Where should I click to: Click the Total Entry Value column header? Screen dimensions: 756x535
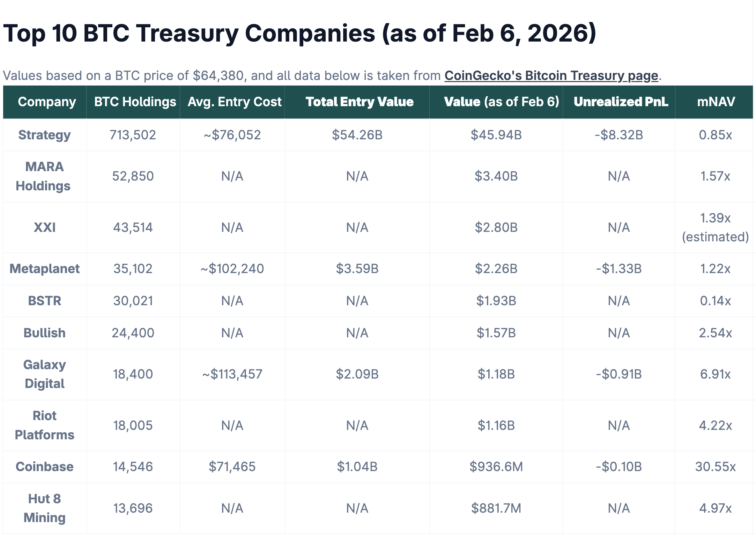360,102
